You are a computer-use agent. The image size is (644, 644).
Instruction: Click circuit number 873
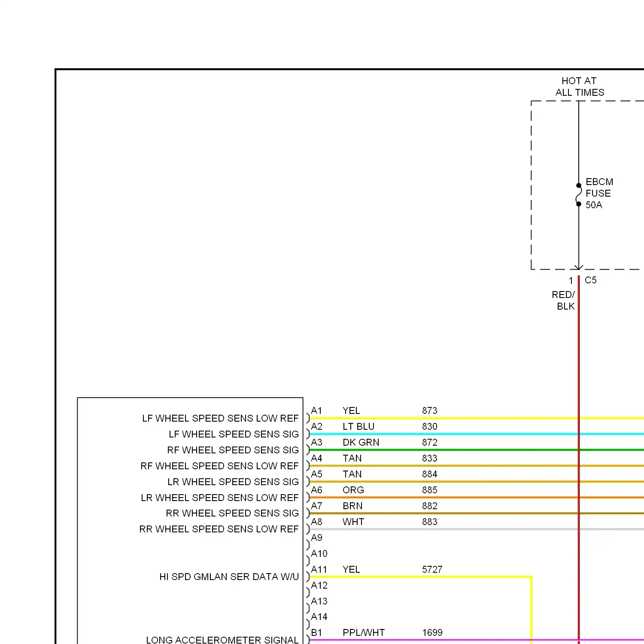pyautogui.click(x=429, y=410)
